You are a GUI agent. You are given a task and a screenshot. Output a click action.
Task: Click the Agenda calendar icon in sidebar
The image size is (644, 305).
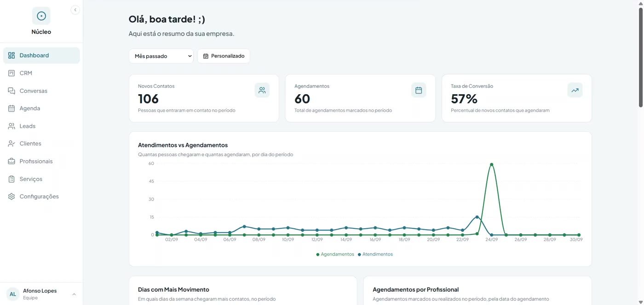coord(11,108)
